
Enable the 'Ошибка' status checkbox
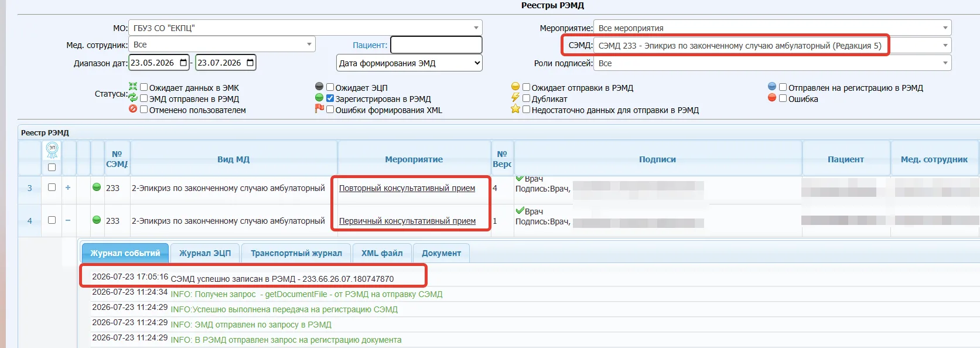[783, 98]
